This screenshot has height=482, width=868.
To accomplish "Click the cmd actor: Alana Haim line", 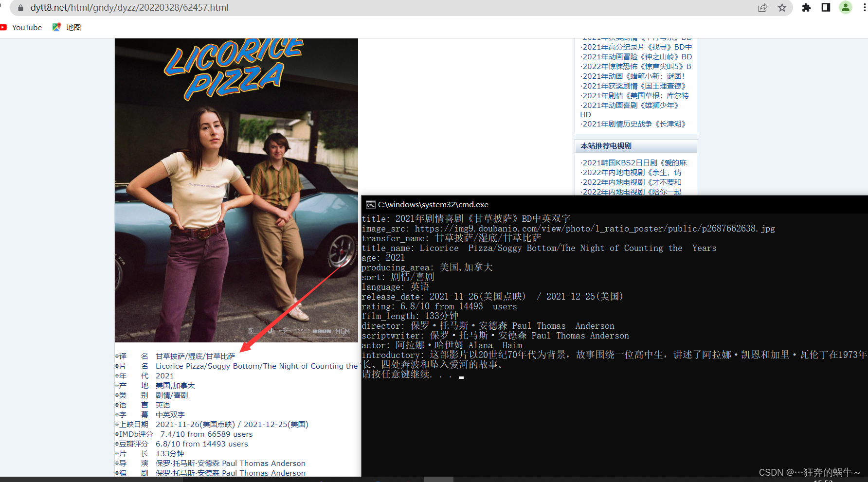I will (x=442, y=345).
